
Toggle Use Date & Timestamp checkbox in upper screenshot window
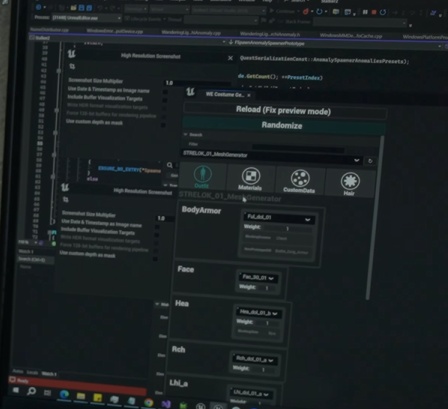point(165,91)
